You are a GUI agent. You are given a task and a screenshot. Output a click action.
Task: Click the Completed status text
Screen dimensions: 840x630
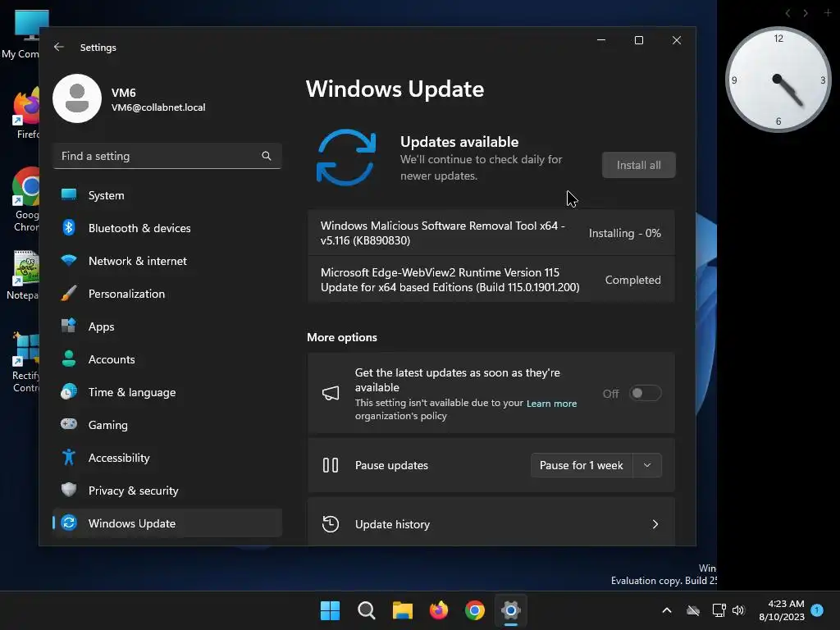pyautogui.click(x=632, y=280)
